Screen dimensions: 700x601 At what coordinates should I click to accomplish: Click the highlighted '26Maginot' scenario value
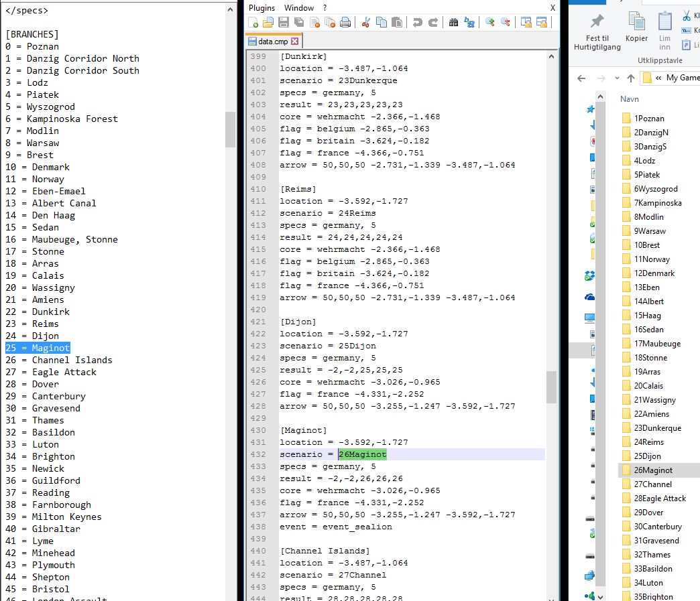tap(363, 454)
